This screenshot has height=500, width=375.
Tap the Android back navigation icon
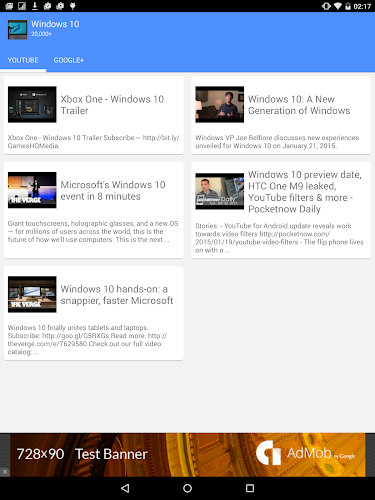point(125,488)
